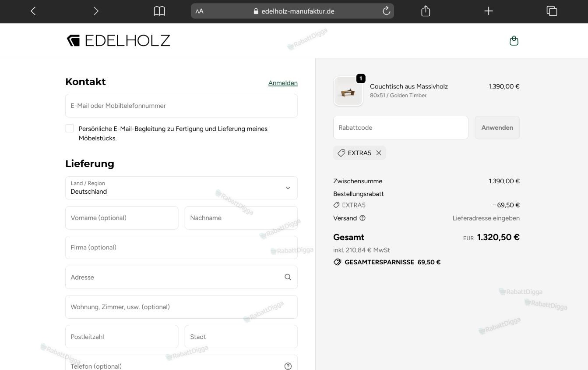Screen dimensions: 588x370
Task: Open the AA reader settings in address bar
Action: (200, 11)
